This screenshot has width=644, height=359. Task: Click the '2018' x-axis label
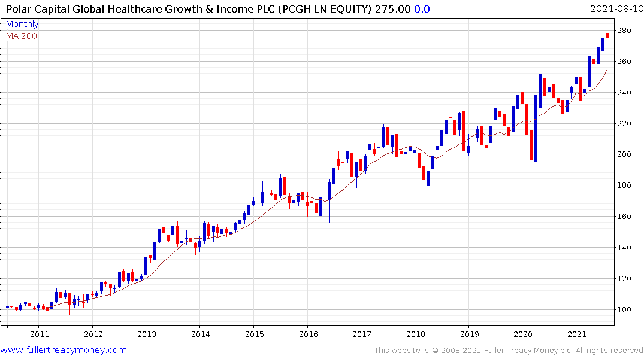(x=416, y=334)
